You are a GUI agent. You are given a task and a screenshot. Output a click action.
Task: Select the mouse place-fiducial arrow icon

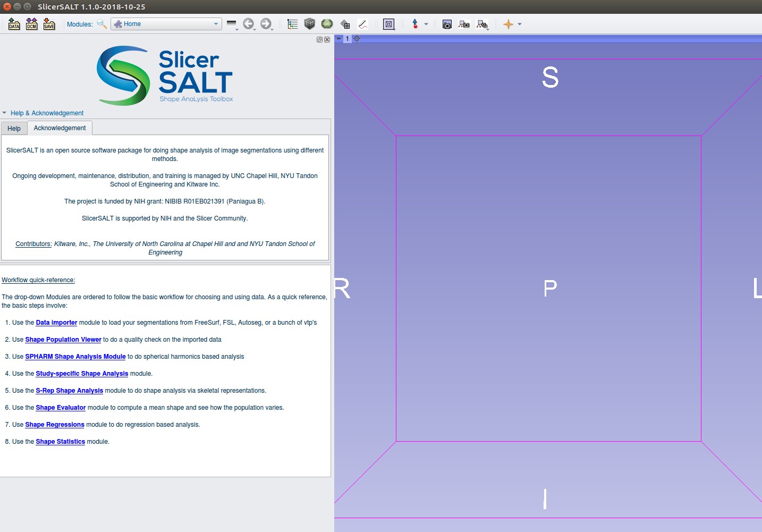(415, 24)
